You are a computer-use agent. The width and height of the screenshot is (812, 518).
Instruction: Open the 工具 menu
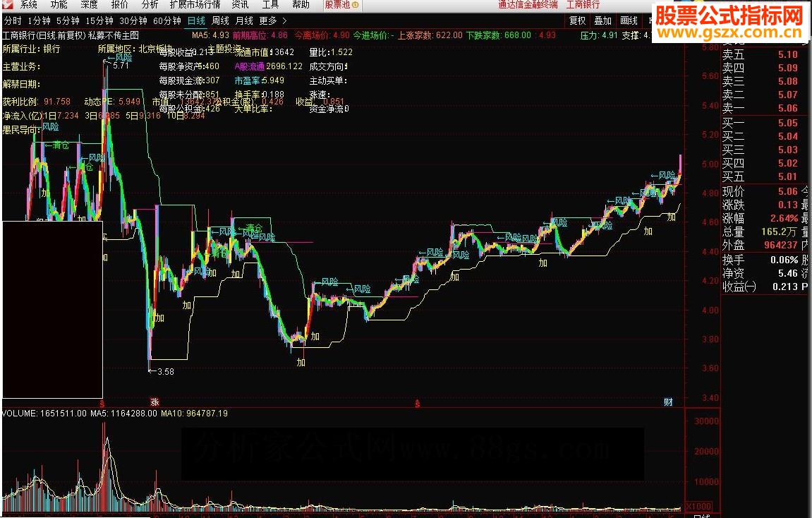pyautogui.click(x=270, y=5)
